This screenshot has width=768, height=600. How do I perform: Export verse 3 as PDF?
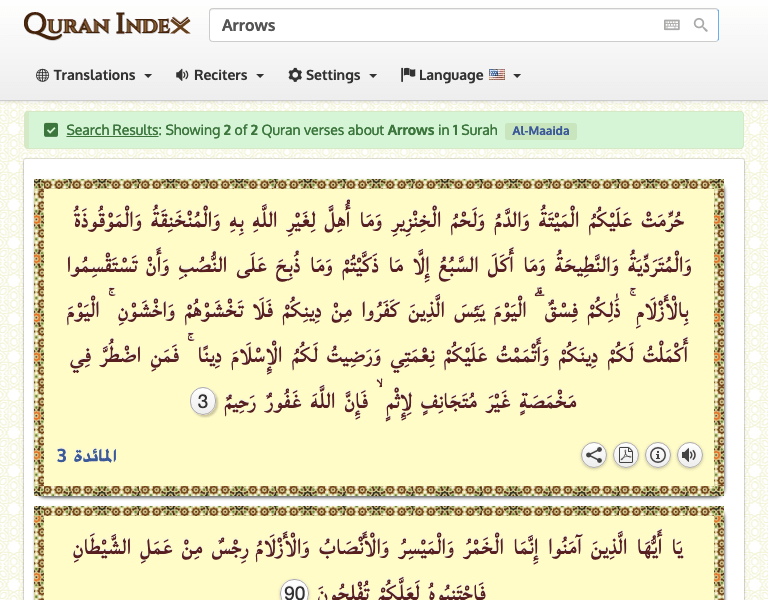coord(626,456)
